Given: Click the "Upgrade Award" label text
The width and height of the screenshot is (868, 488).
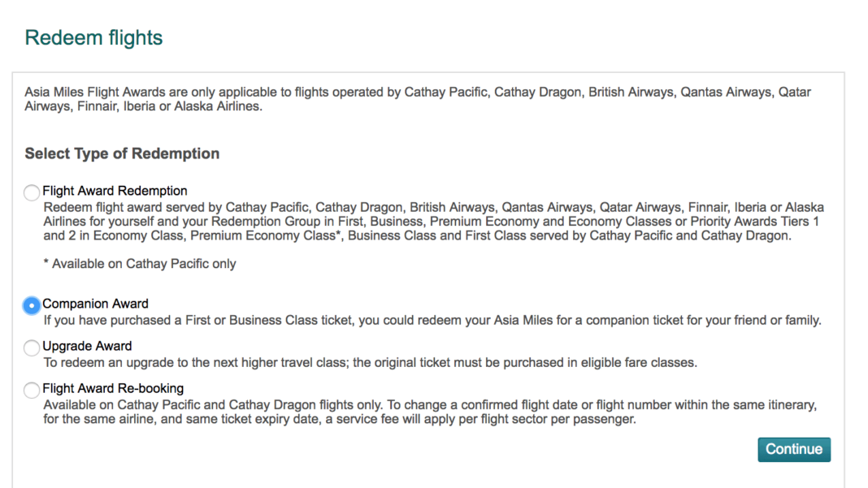Looking at the screenshot, I should [x=87, y=346].
